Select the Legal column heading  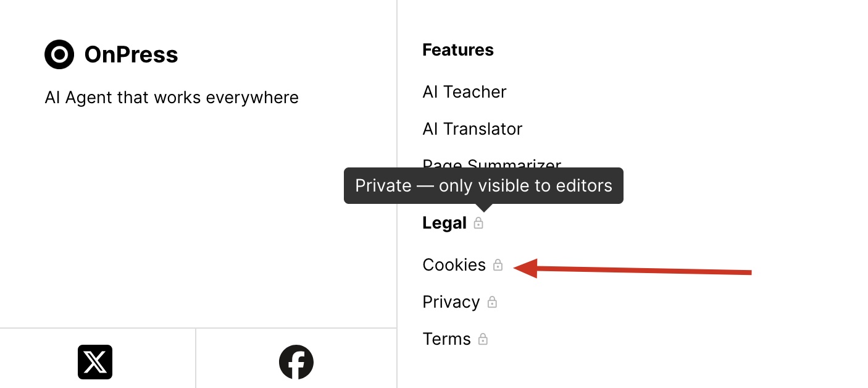click(444, 223)
